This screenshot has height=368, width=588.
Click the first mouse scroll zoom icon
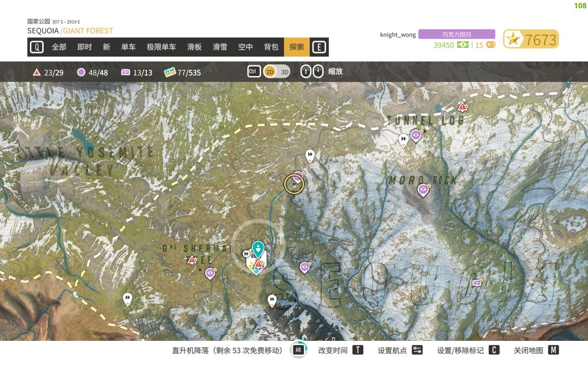[306, 71]
